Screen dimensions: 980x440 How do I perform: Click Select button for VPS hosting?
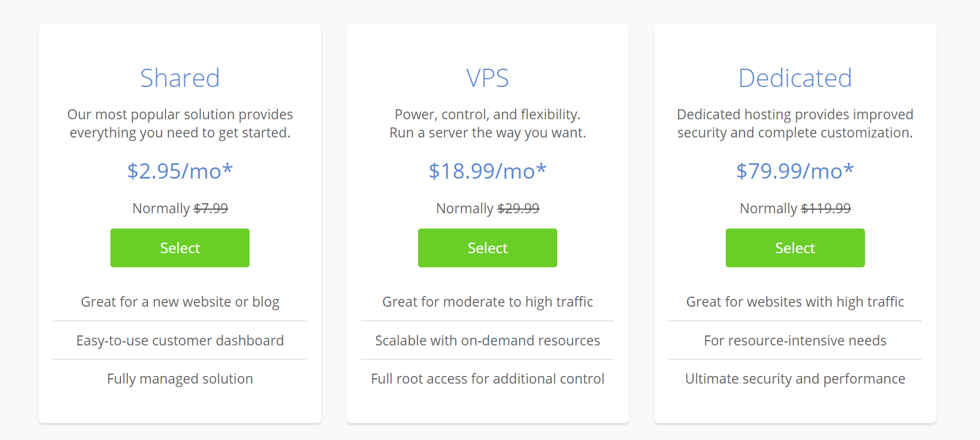click(487, 248)
